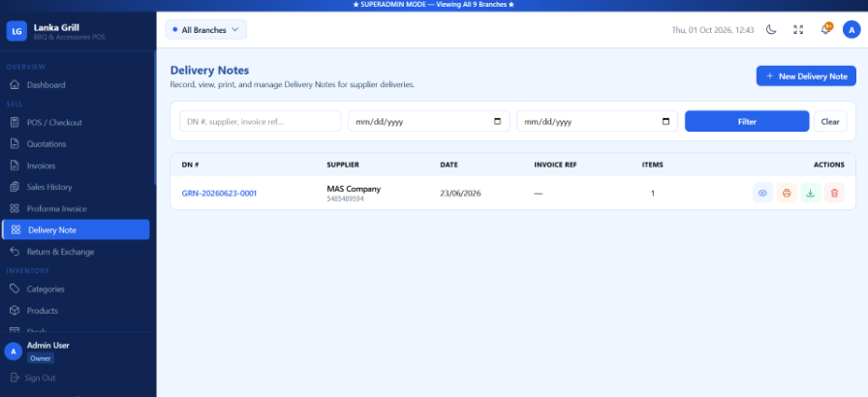
Task: Print delivery note GRN-20260623-0001
Action: pyautogui.click(x=786, y=193)
